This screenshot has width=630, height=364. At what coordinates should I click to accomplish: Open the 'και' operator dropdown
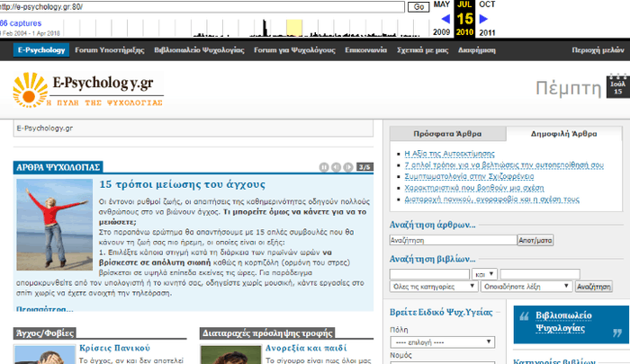(x=482, y=272)
